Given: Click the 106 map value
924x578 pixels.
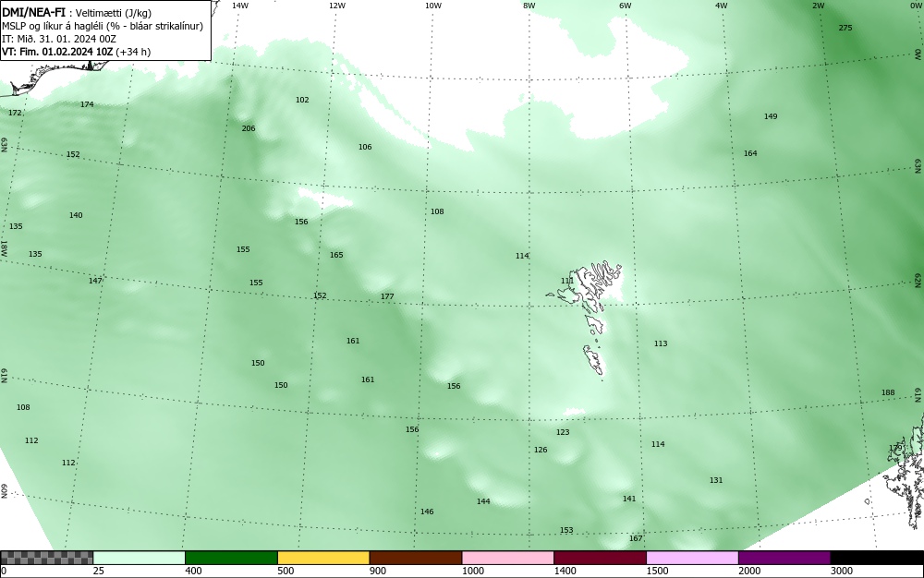Looking at the screenshot, I should [x=365, y=147].
